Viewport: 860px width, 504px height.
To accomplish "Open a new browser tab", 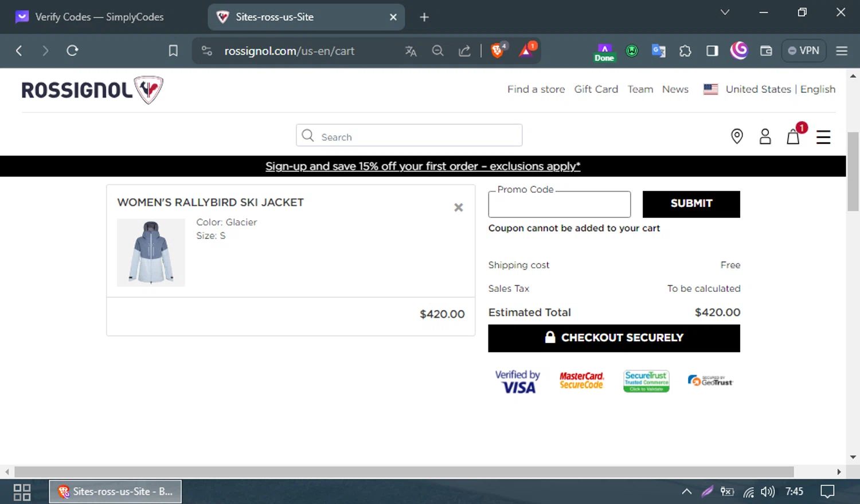I will tap(424, 17).
